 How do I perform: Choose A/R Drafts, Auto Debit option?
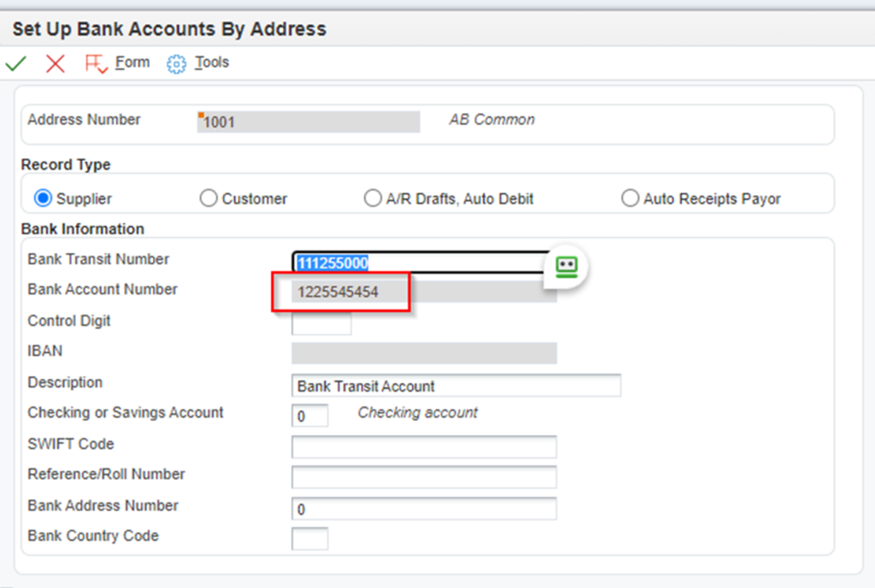(x=373, y=197)
